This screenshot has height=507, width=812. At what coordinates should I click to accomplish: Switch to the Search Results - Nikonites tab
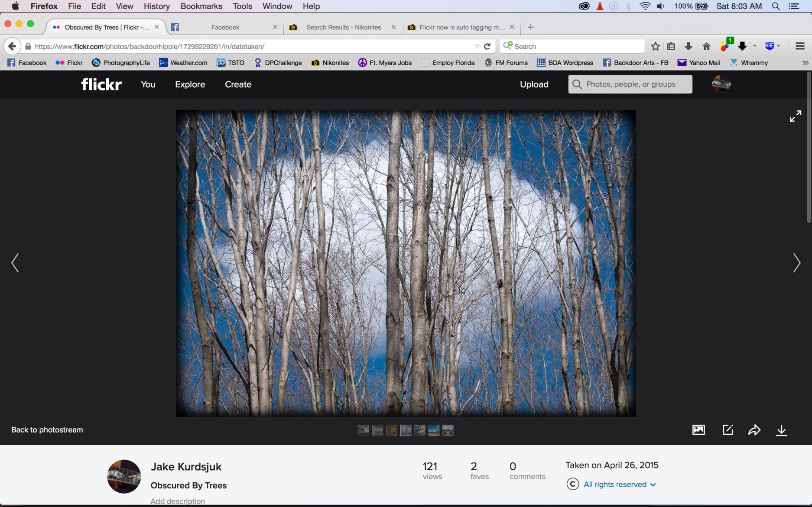[x=343, y=27]
